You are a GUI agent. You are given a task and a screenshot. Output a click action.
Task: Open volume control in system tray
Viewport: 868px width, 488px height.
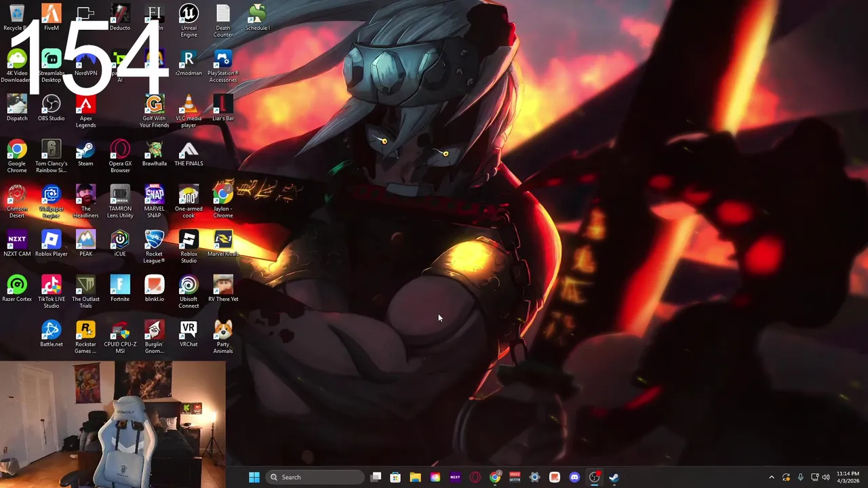[x=826, y=477]
